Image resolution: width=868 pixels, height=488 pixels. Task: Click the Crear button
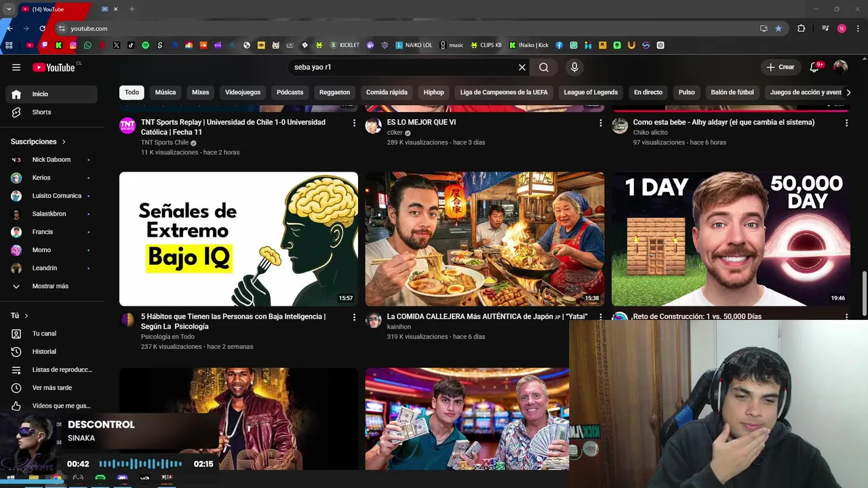781,67
